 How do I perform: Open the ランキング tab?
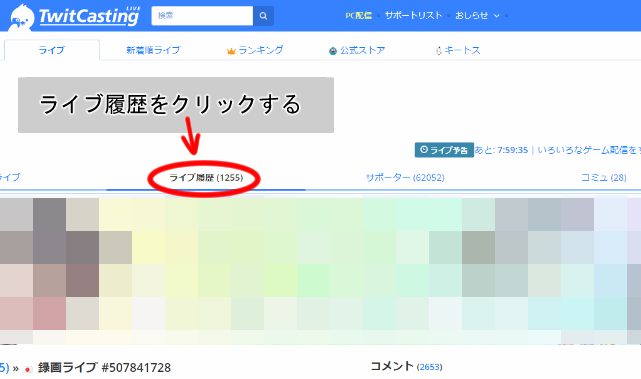pos(255,50)
